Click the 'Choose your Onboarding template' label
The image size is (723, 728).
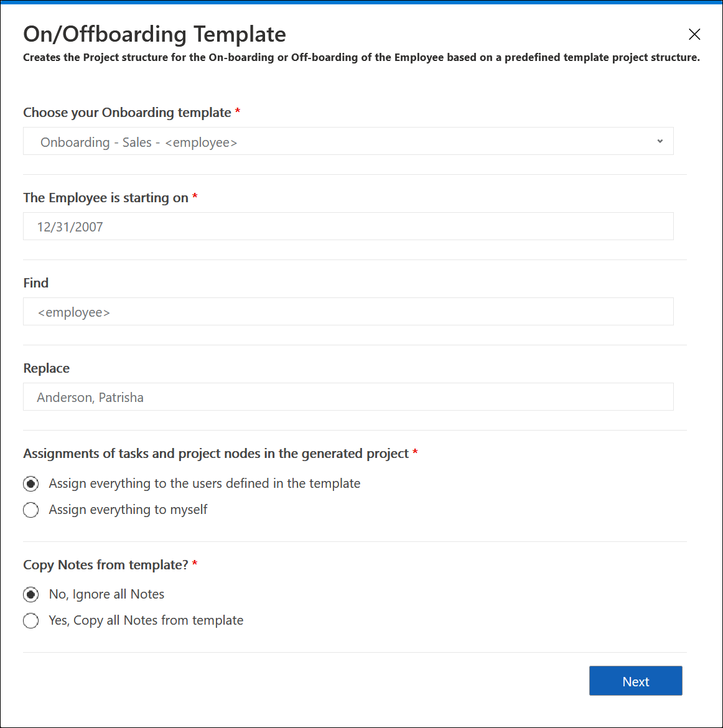click(x=127, y=113)
